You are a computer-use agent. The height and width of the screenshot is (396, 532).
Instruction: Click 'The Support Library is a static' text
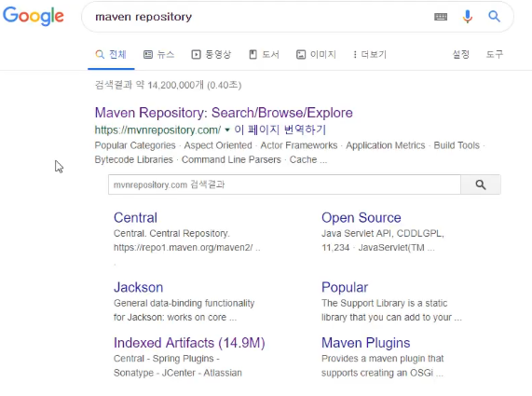coord(385,303)
